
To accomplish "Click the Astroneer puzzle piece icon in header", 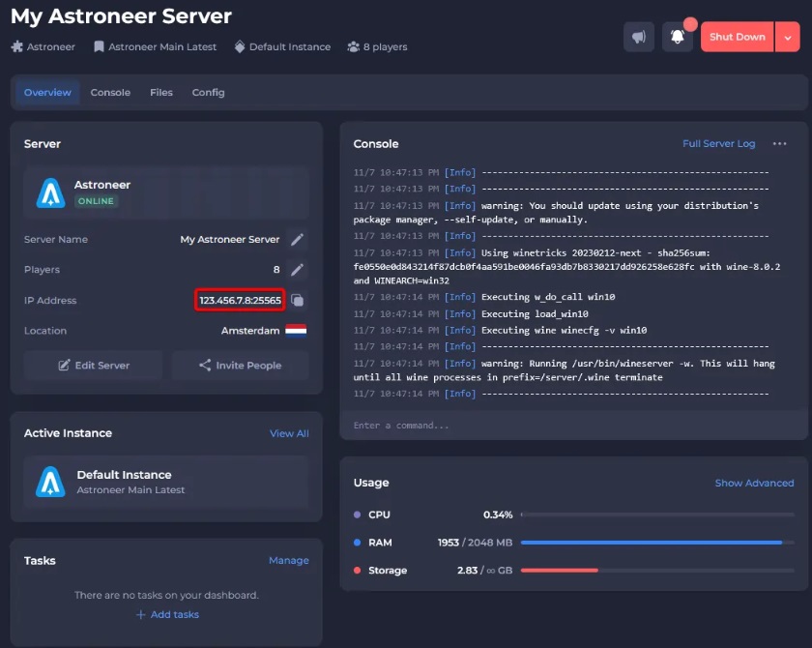I will pyautogui.click(x=17, y=46).
